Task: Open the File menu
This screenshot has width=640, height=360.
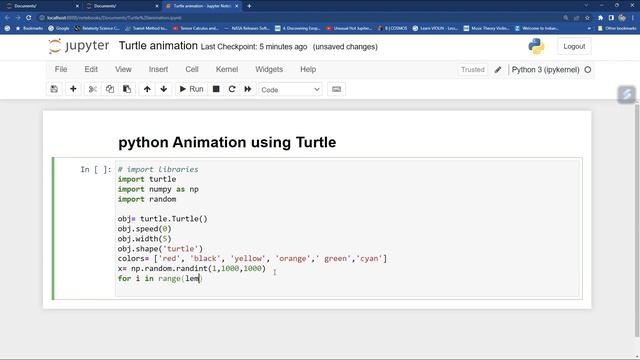Action: (x=61, y=69)
